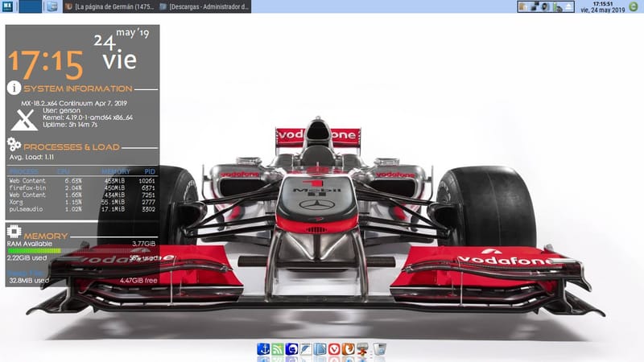Click the large 17:15 Conky clock
The height and width of the screenshot is (362, 644).
click(x=46, y=64)
